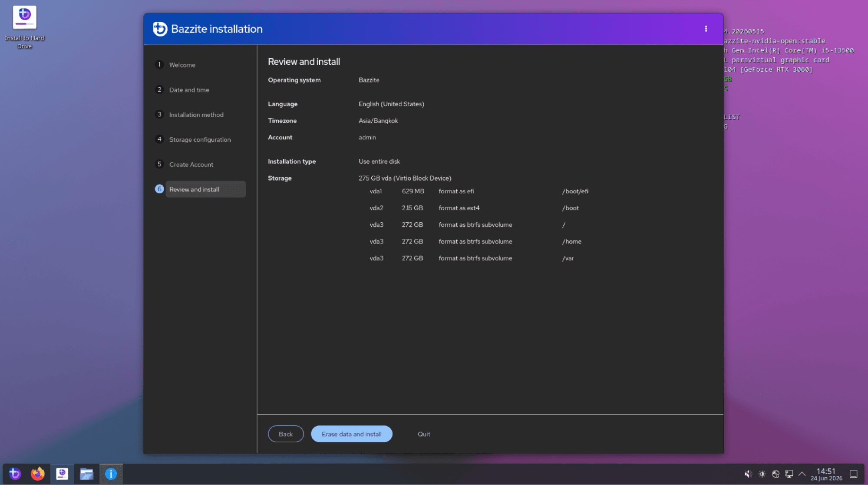Open the Bazzite application launcher in the taskbar
Screen dimensions: 868x485
pos(15,474)
